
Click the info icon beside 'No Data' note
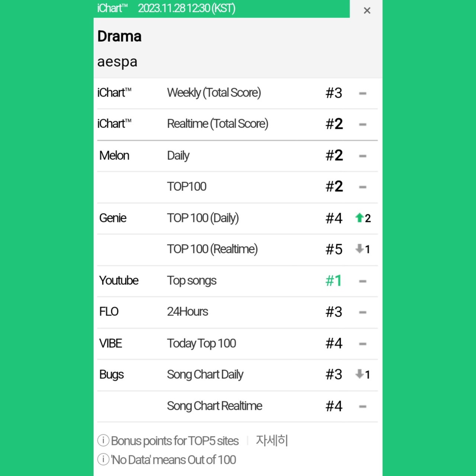coord(103,459)
